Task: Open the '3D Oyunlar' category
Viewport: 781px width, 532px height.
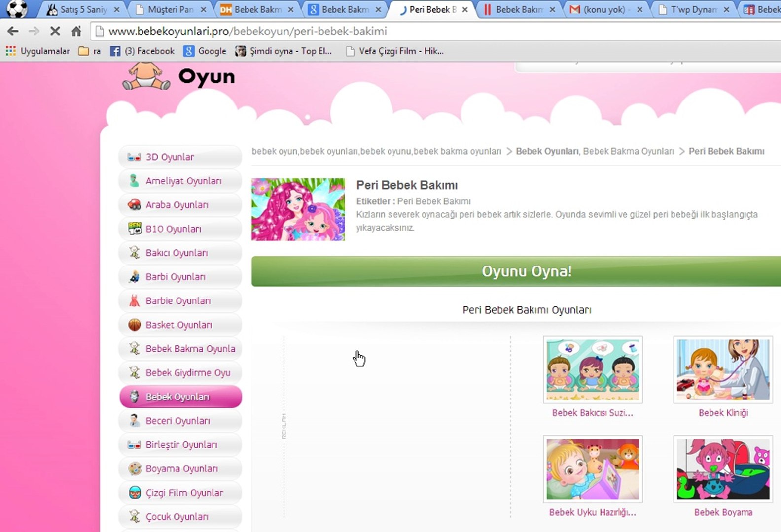Action: pyautogui.click(x=180, y=157)
